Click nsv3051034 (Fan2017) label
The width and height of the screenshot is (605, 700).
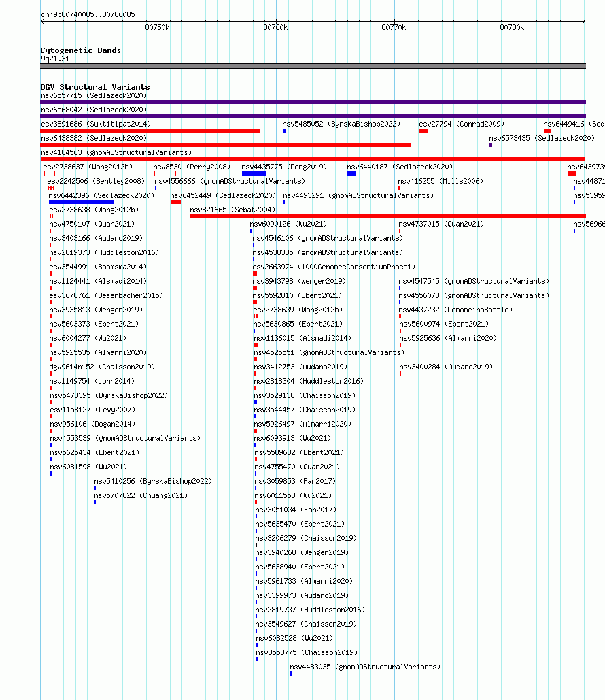coord(296,510)
